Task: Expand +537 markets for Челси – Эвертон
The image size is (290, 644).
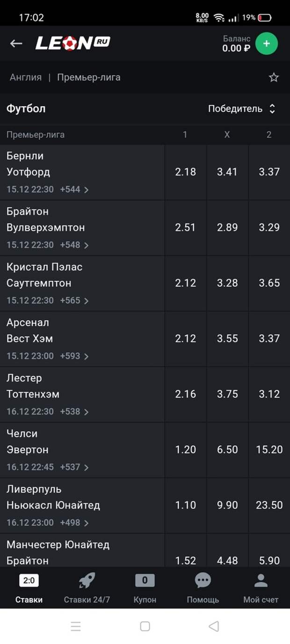Action: tap(74, 467)
